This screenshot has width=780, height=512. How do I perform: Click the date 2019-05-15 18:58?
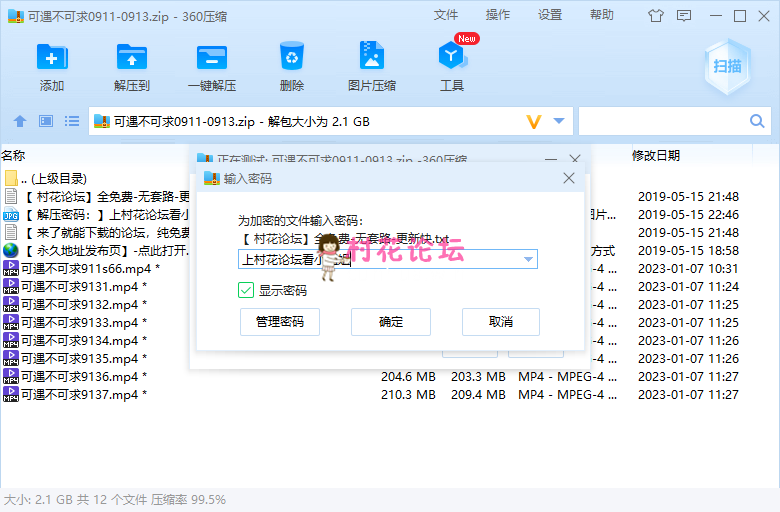click(x=688, y=250)
